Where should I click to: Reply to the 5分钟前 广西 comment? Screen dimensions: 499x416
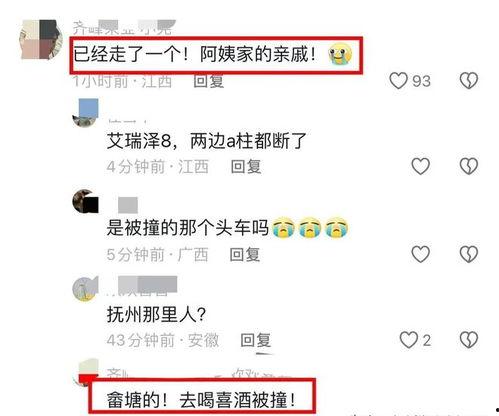(245, 255)
